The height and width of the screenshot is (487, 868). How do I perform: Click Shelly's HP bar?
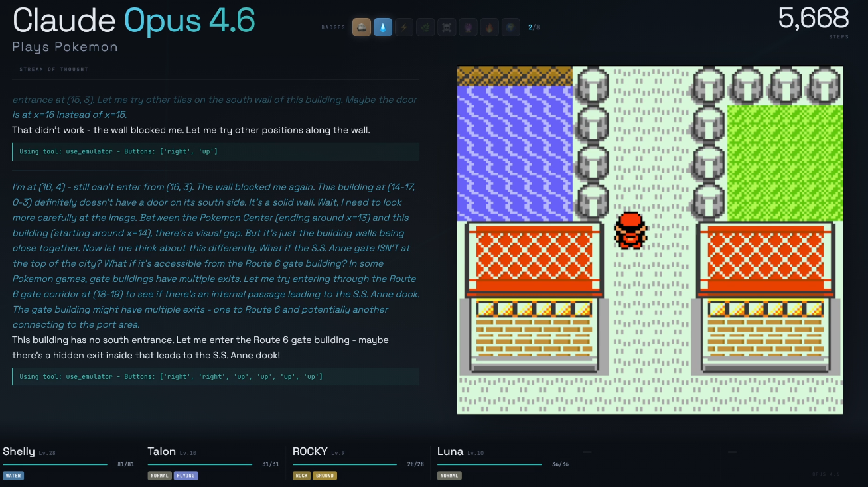55,464
